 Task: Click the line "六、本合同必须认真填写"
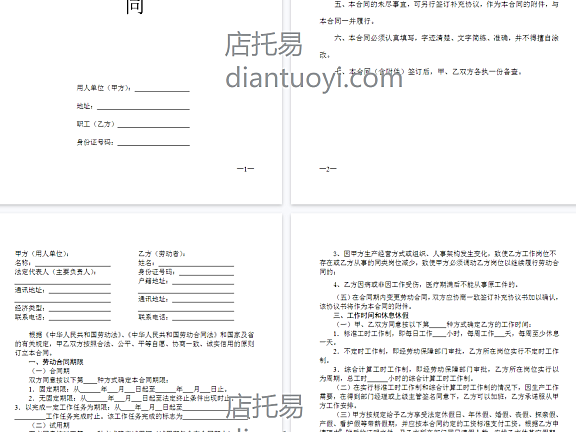point(446,38)
